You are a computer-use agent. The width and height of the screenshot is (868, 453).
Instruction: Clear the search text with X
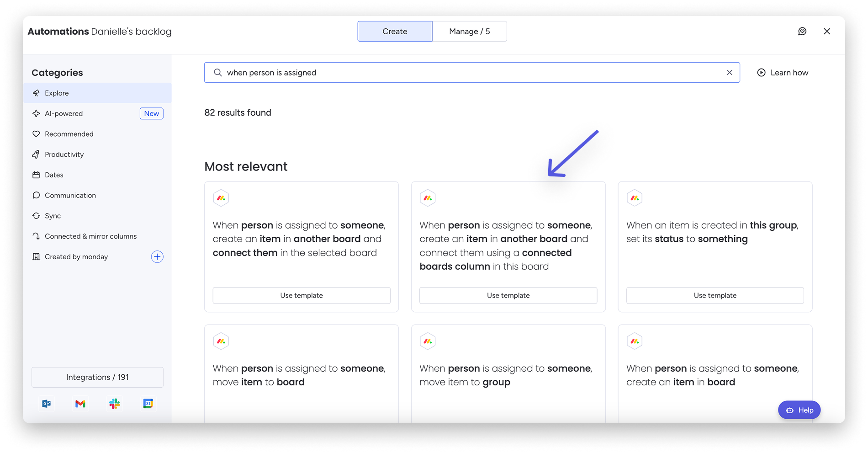[x=730, y=72]
